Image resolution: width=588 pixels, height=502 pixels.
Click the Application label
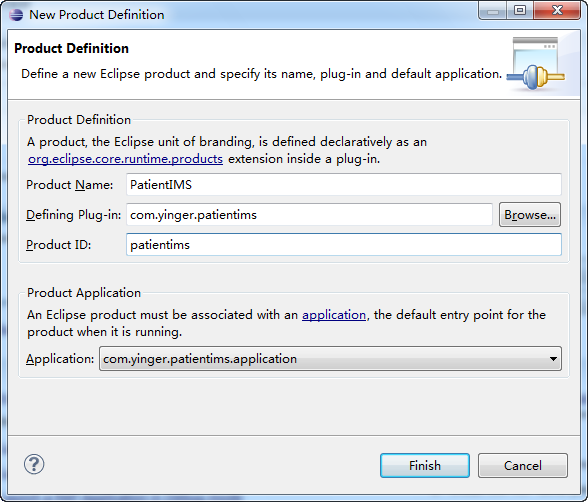[60, 359]
